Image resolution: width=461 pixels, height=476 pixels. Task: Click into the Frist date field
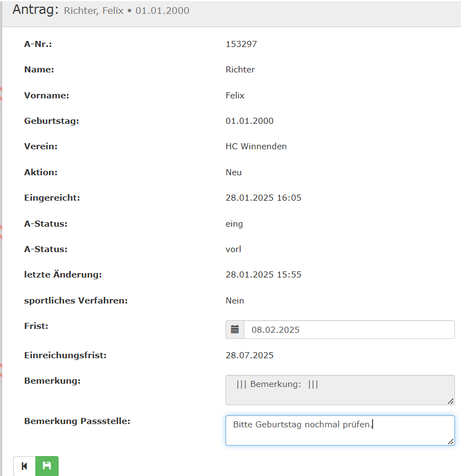(x=348, y=329)
